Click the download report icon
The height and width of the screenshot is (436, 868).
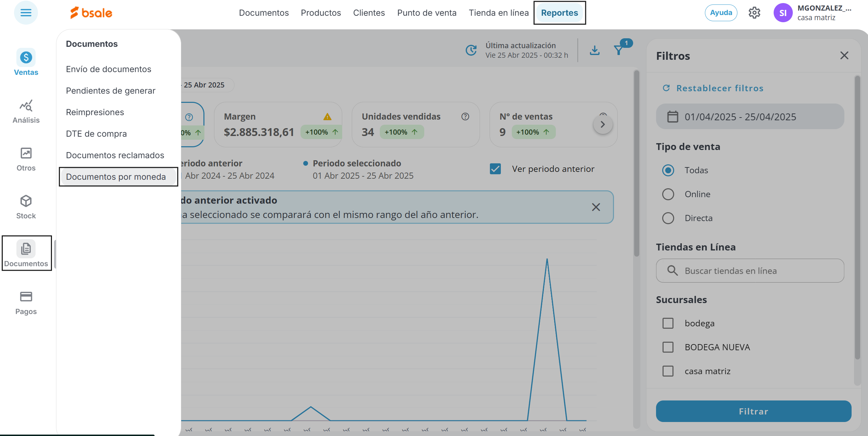pos(595,50)
